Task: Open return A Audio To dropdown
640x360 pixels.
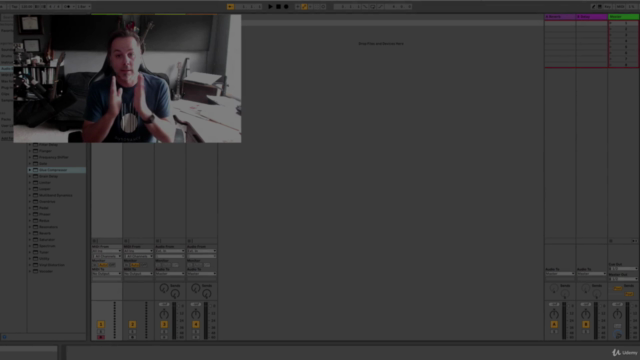Action: [560, 274]
